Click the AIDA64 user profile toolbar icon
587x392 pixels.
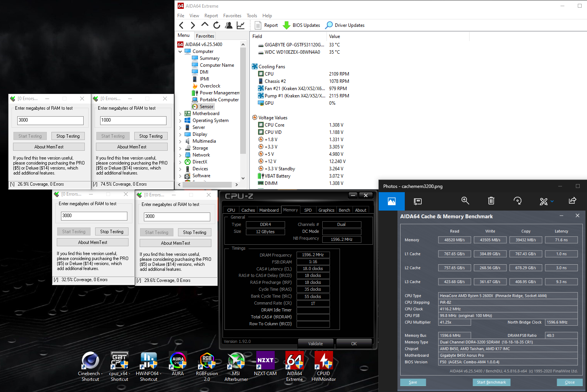pos(229,25)
